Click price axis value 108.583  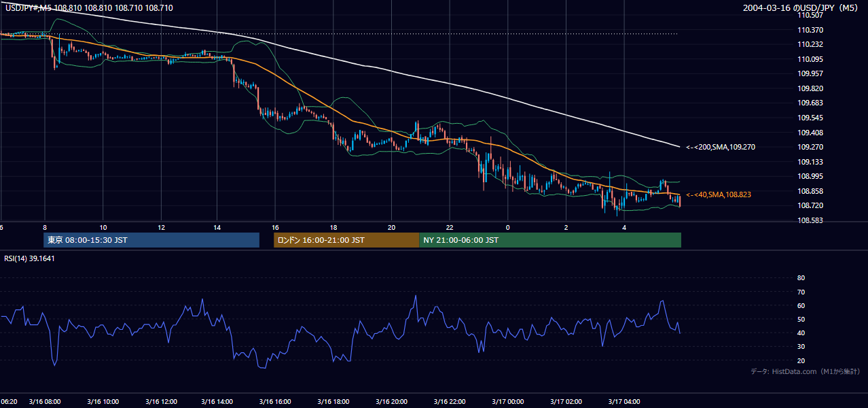(810, 220)
